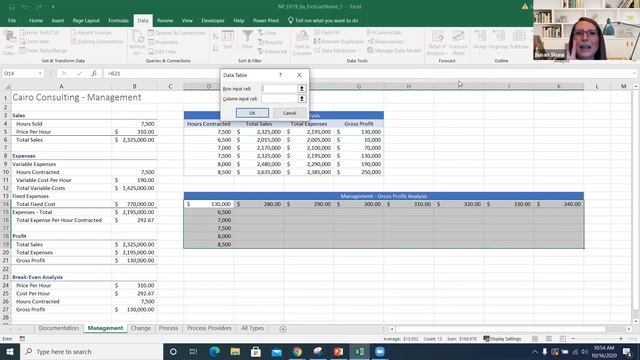
Task: Click the Column input cell field
Action: (280, 99)
